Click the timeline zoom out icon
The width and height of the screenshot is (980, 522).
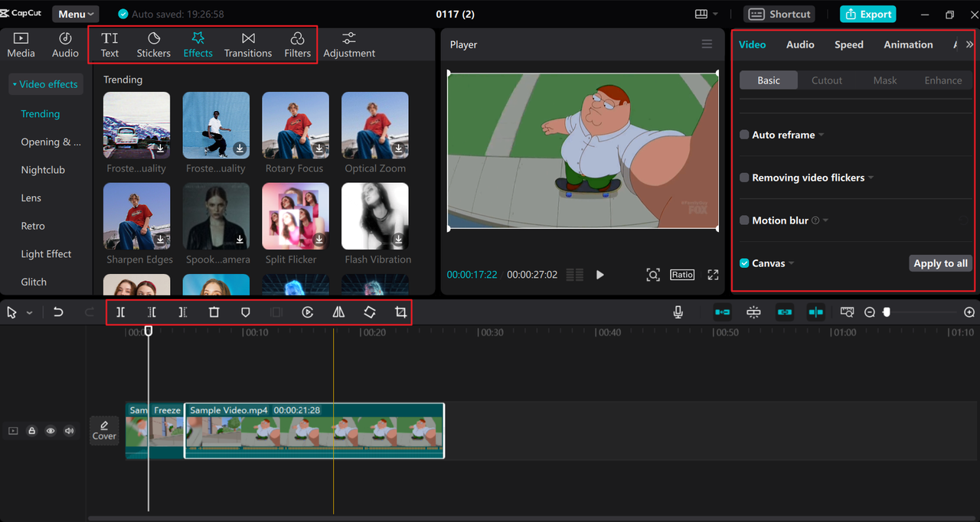[870, 312]
